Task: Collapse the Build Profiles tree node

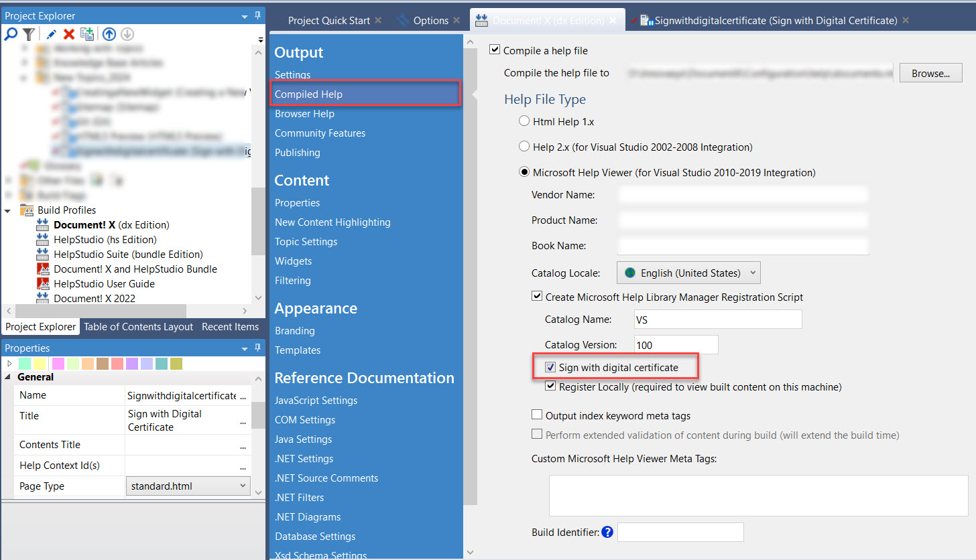Action: (8, 210)
